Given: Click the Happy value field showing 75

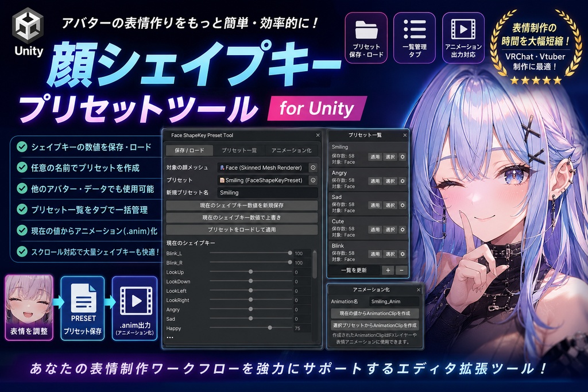Looking at the screenshot, I should click(302, 328).
